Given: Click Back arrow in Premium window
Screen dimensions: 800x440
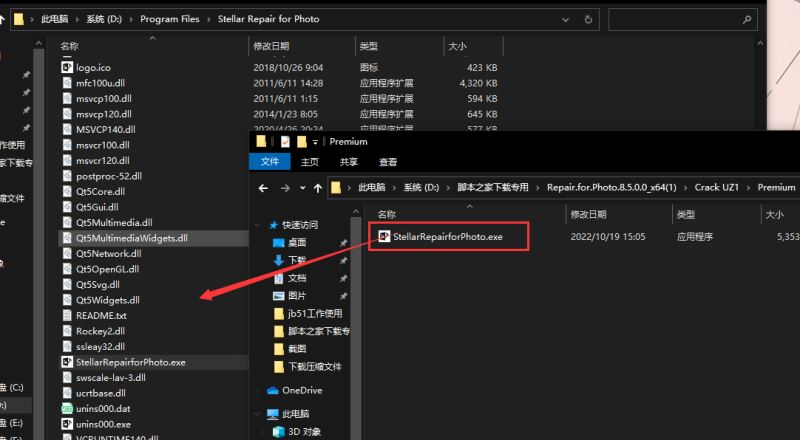Looking at the screenshot, I should coord(263,188).
